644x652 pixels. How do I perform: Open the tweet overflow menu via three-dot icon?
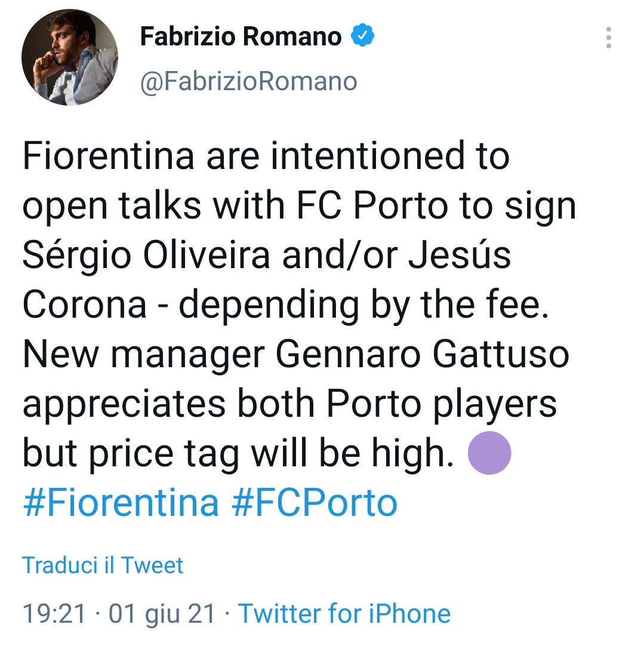609,38
